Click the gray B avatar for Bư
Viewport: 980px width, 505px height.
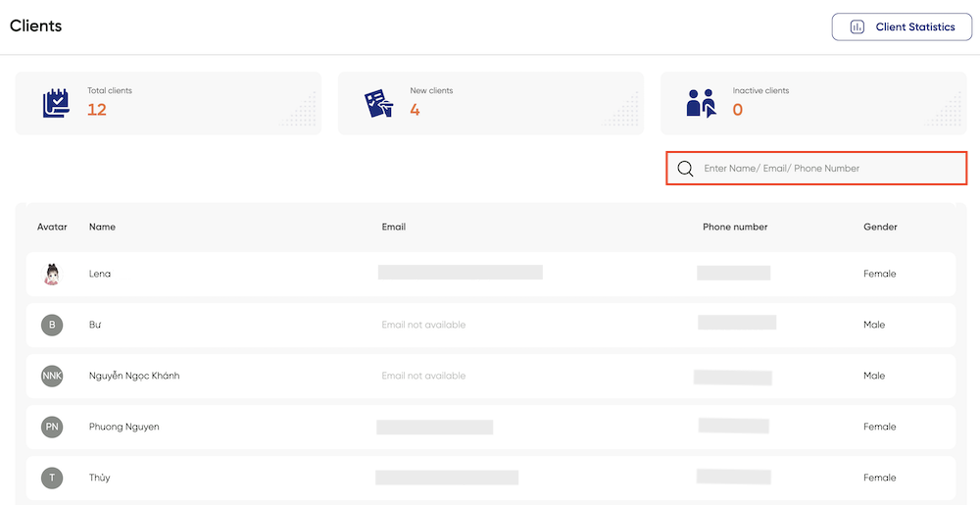[52, 325]
